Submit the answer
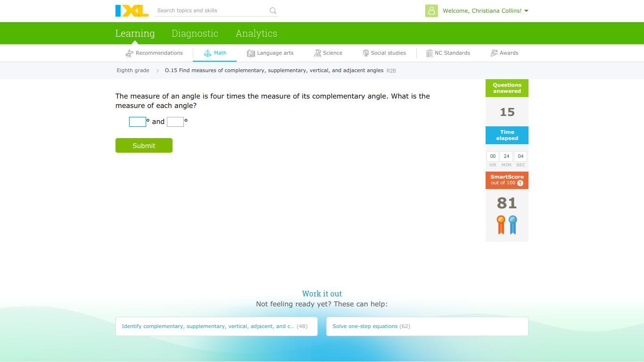 (x=144, y=146)
